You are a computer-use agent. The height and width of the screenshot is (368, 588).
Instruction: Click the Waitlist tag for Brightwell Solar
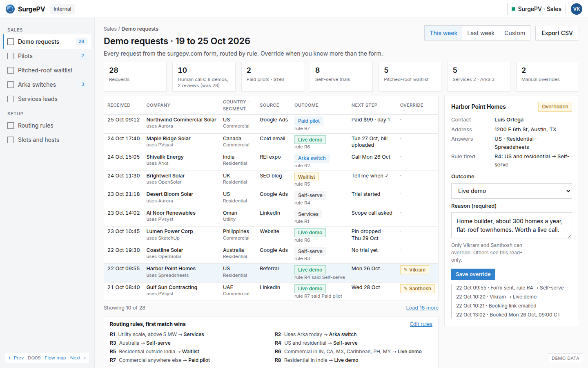coord(306,177)
